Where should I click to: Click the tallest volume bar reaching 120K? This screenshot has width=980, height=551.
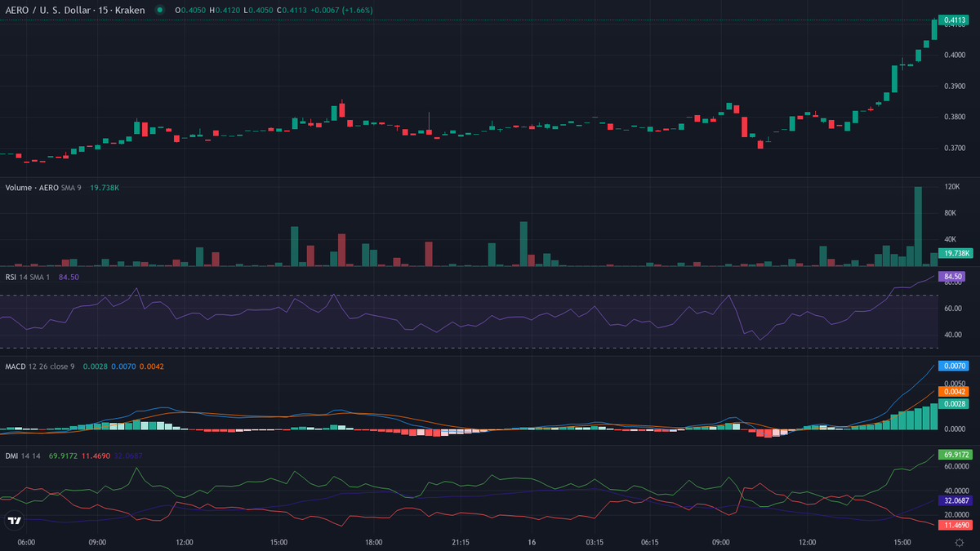(x=919, y=226)
